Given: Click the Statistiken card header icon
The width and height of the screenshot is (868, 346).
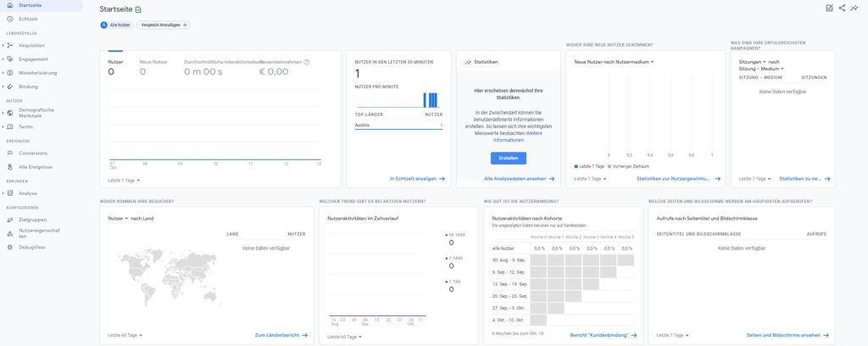Looking at the screenshot, I should 468,62.
